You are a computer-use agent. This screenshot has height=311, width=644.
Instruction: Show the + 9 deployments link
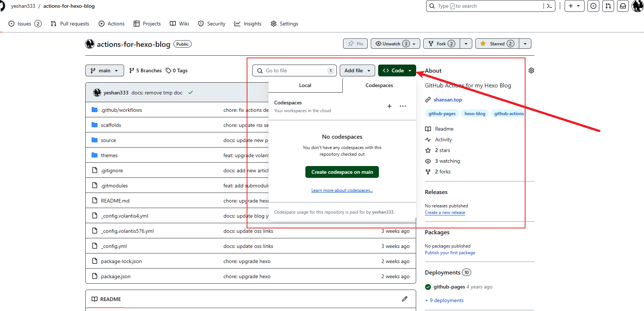click(444, 300)
